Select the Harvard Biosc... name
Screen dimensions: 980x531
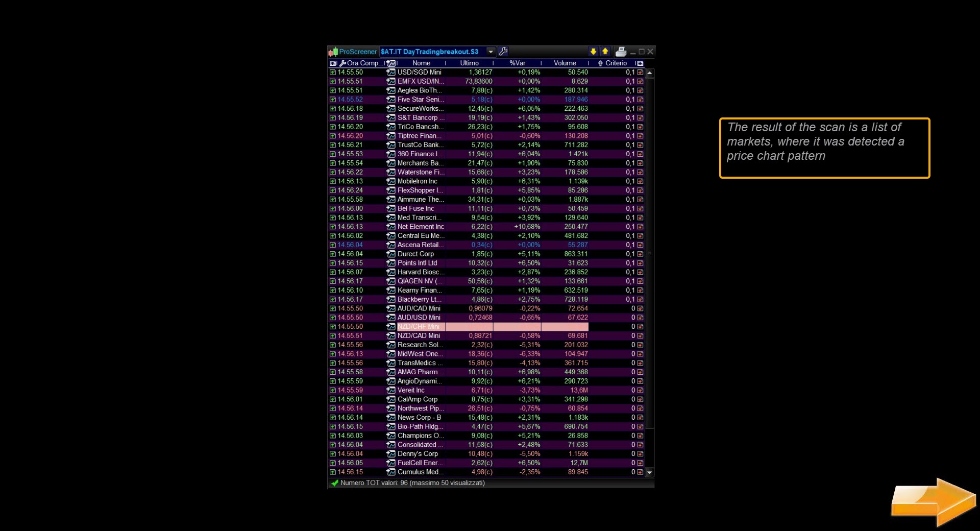pos(421,272)
